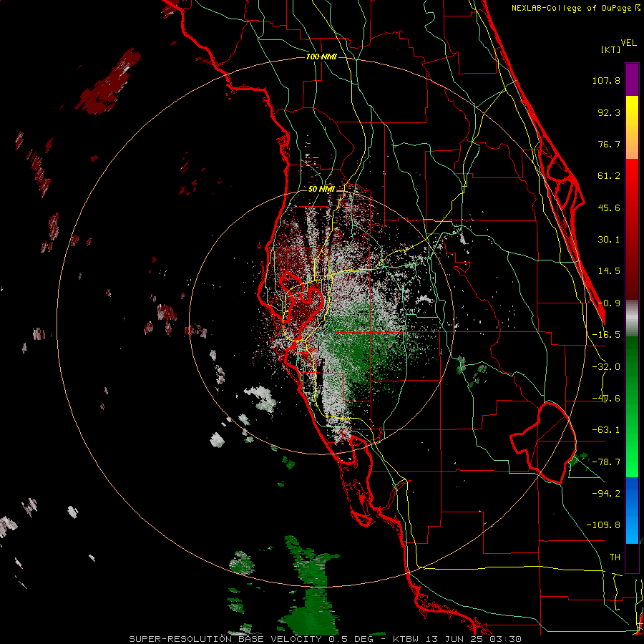Screen dimensions: 644x644
Task: Click the 45.6 velocity scale value
Action: tap(609, 208)
